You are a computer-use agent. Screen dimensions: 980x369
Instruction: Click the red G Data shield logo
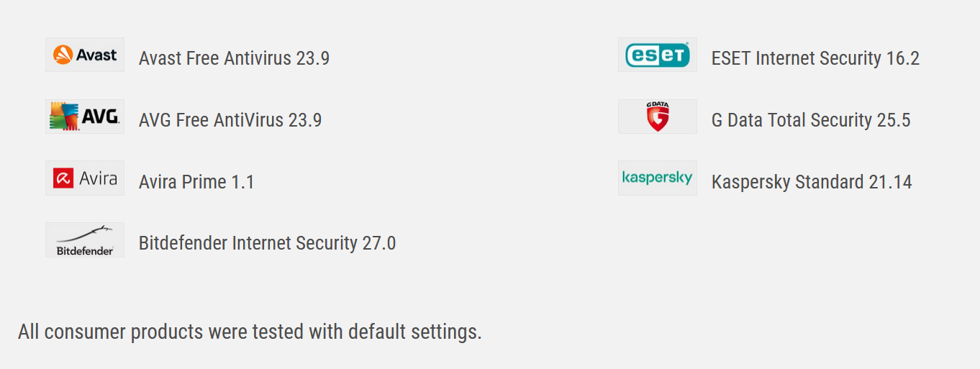pos(658,117)
